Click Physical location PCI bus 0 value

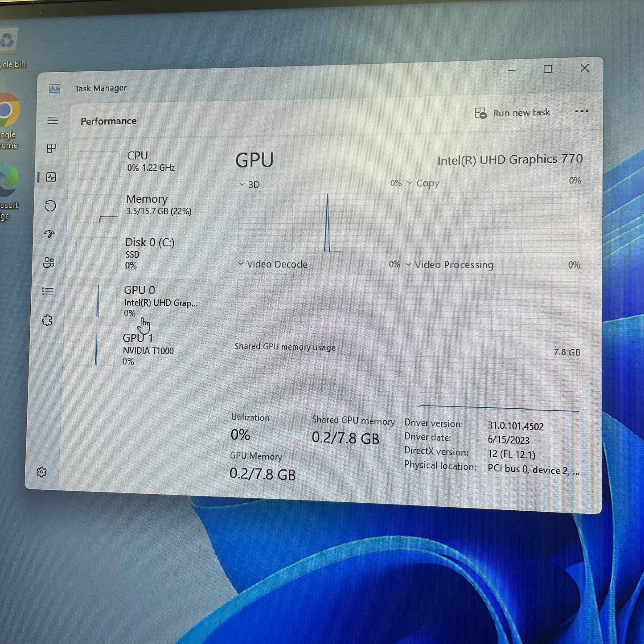point(534,470)
